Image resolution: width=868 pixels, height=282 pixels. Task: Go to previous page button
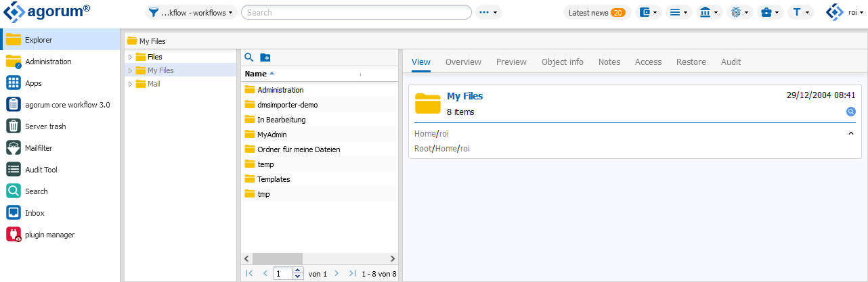(x=265, y=273)
